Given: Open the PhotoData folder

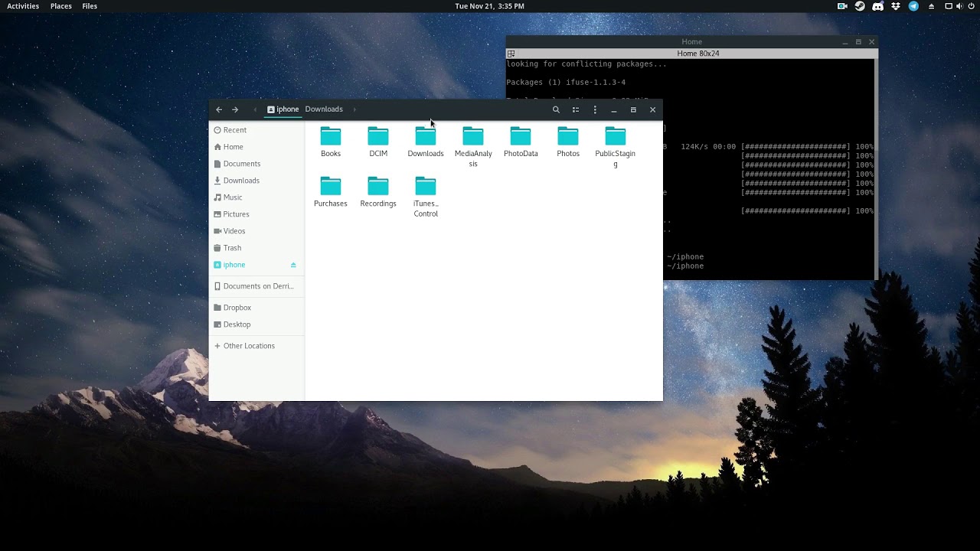Looking at the screenshot, I should 521,142.
